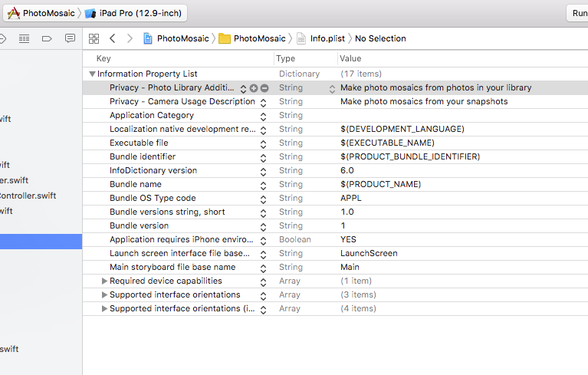Click the PhotoMosaic project icon in breadcrumb

point(148,38)
